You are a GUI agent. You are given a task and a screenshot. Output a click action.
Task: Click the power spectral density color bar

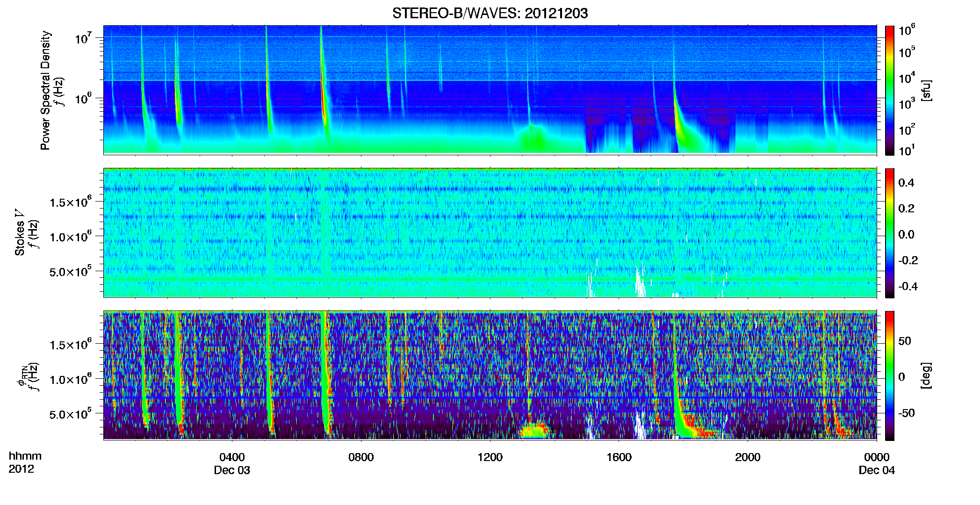(889, 90)
